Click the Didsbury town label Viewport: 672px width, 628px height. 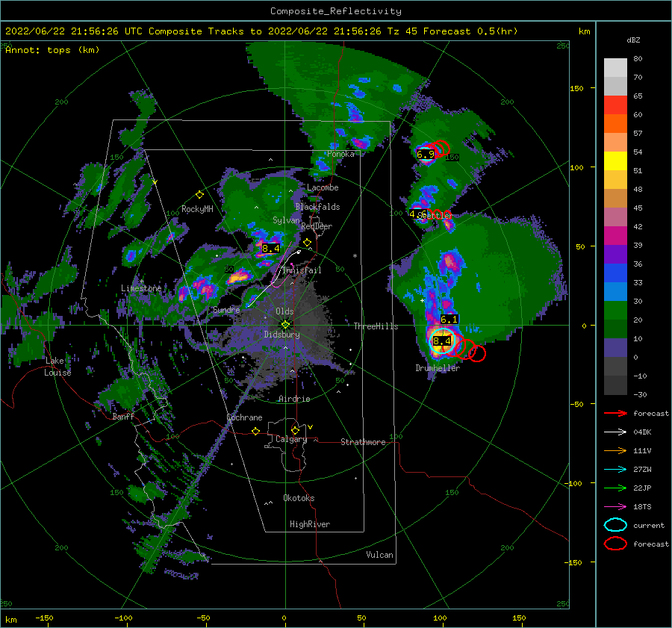coord(282,335)
